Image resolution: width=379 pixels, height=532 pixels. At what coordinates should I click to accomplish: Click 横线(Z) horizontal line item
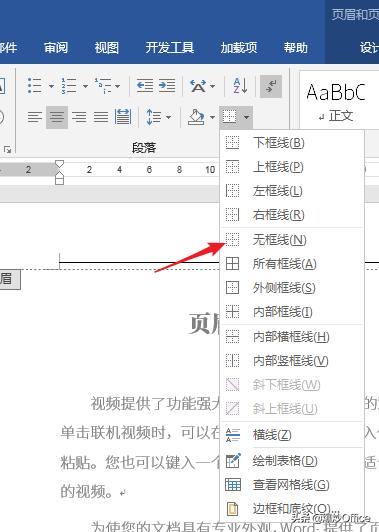tap(292, 435)
